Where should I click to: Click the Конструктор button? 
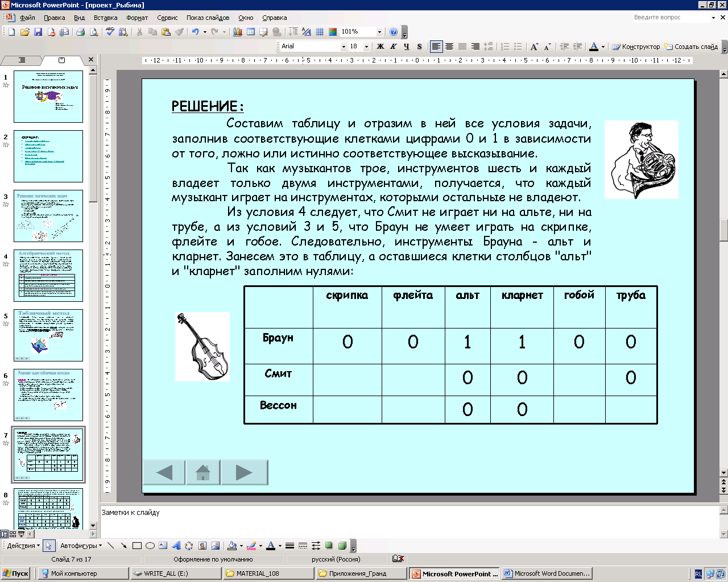tap(636, 47)
